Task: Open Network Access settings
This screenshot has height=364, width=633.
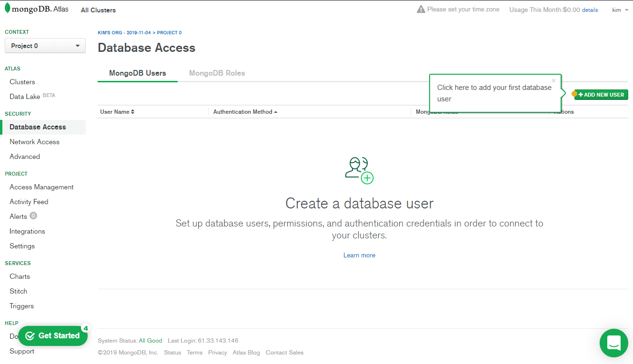Action: pyautogui.click(x=34, y=142)
